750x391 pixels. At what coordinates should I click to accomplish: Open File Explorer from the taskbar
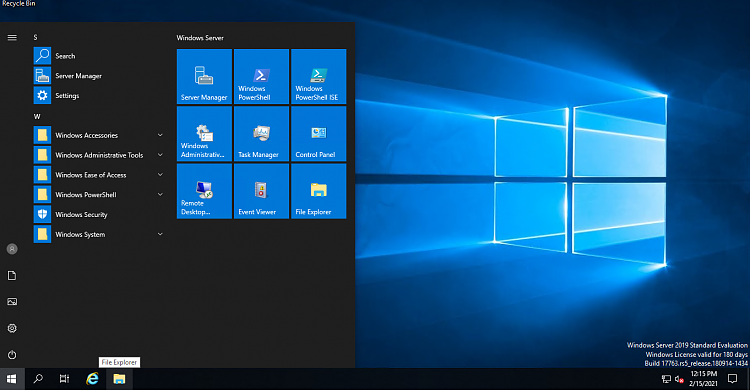click(119, 379)
